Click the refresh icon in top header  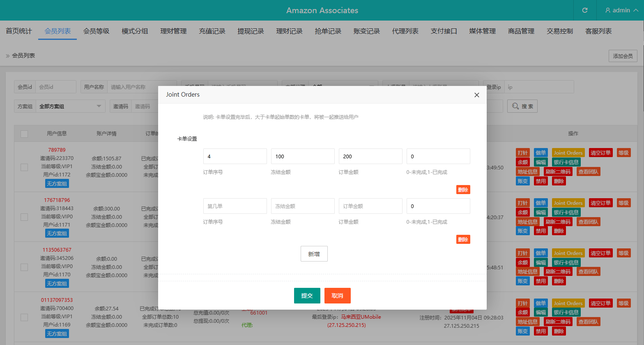(x=585, y=10)
